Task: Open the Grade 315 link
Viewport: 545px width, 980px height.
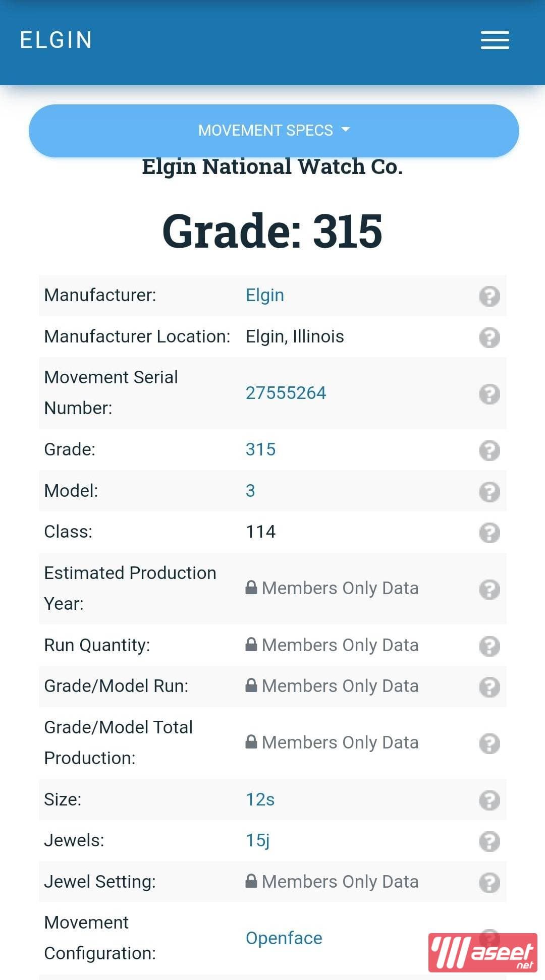Action: pyautogui.click(x=260, y=449)
